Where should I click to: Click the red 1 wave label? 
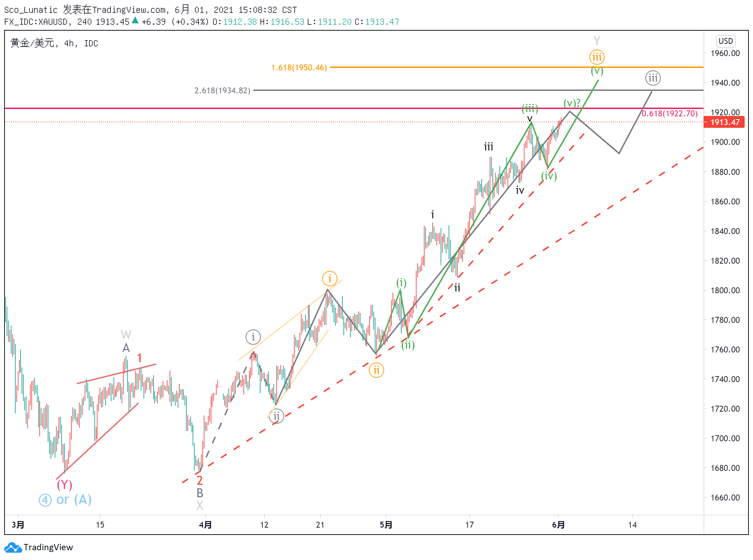pyautogui.click(x=140, y=358)
